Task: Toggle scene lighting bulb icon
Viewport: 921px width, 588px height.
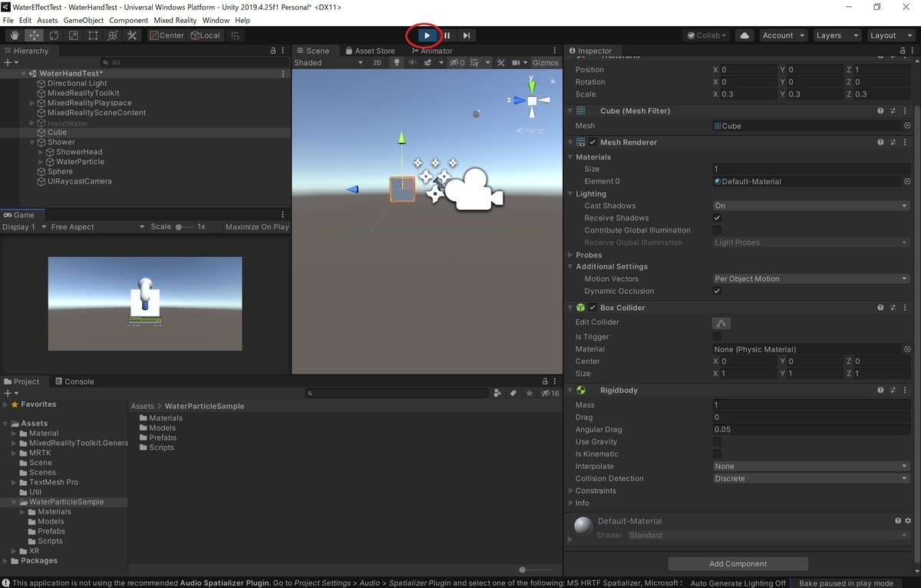Action: [397, 63]
